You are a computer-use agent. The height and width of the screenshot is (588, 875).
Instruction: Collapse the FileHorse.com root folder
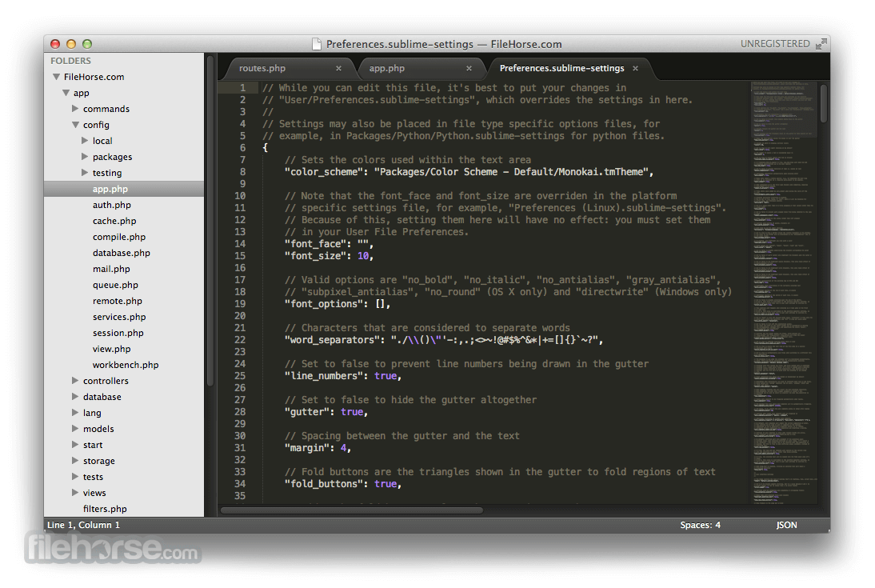pyautogui.click(x=56, y=77)
